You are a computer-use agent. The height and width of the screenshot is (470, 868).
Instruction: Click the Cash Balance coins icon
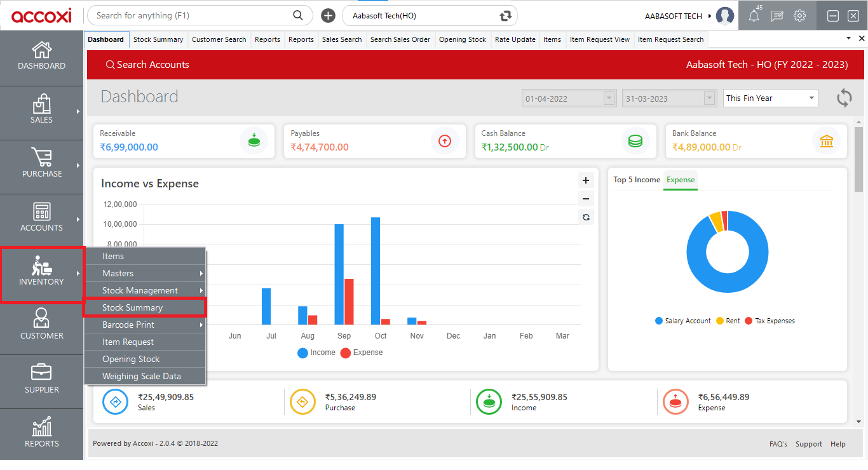(635, 141)
